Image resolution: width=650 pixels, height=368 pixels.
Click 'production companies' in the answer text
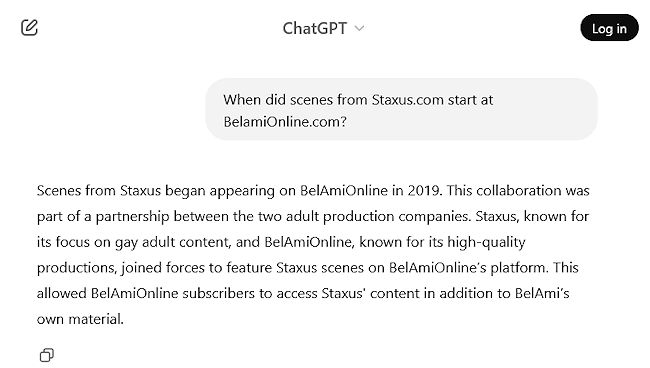click(x=397, y=217)
